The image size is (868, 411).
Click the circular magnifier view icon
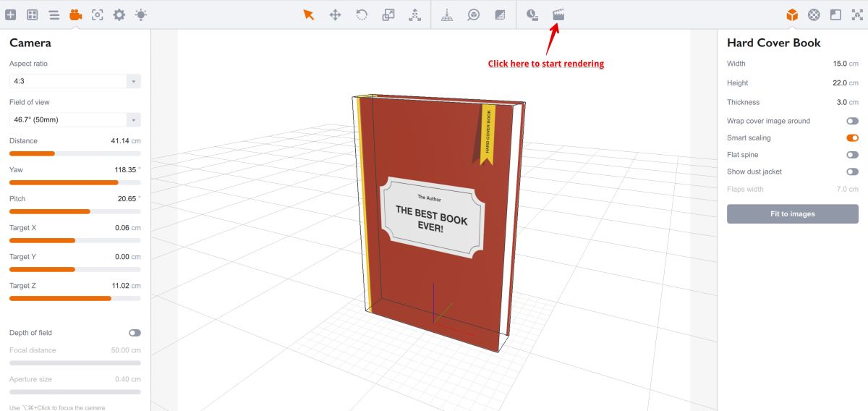[474, 14]
